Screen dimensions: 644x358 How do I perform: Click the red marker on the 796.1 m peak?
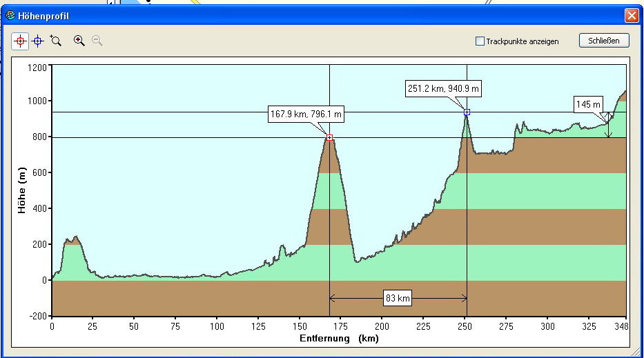click(x=330, y=137)
